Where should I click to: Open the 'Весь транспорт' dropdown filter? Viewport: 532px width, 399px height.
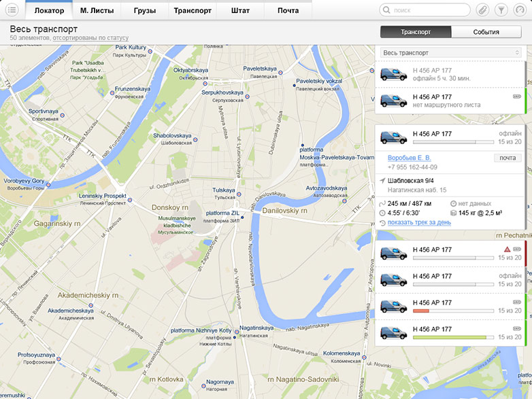pyautogui.click(x=451, y=52)
